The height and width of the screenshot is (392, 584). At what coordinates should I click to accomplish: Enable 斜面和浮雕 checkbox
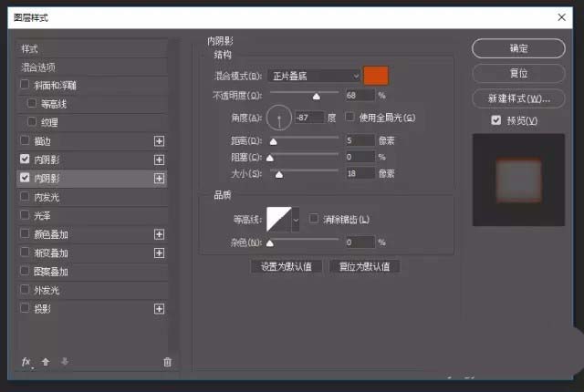25,85
